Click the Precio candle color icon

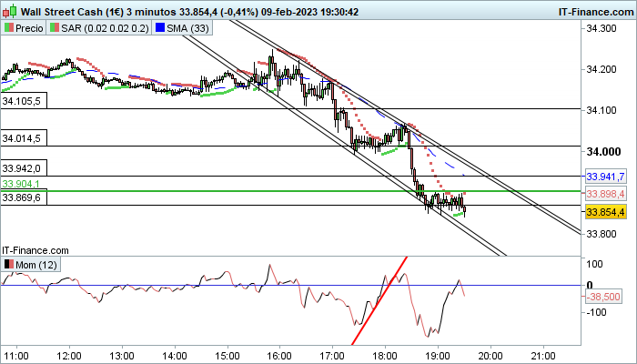8,28
